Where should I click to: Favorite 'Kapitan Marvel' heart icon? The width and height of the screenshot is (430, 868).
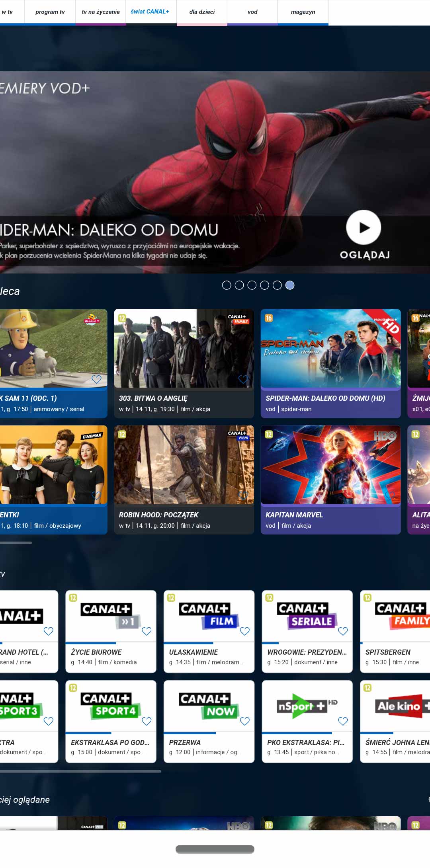(390, 495)
